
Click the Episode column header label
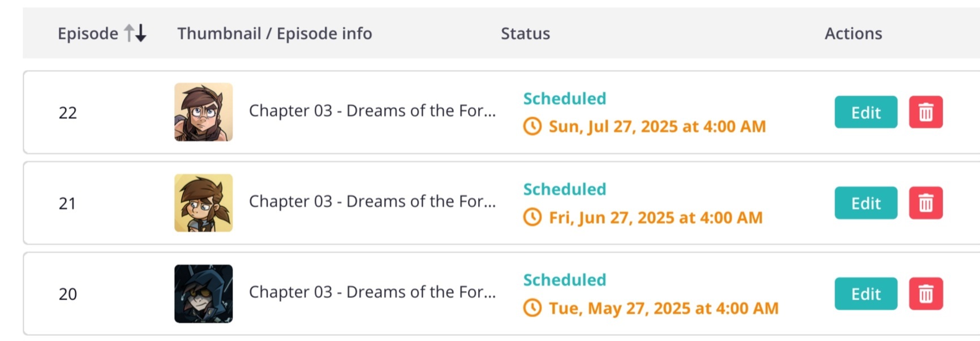tap(88, 33)
